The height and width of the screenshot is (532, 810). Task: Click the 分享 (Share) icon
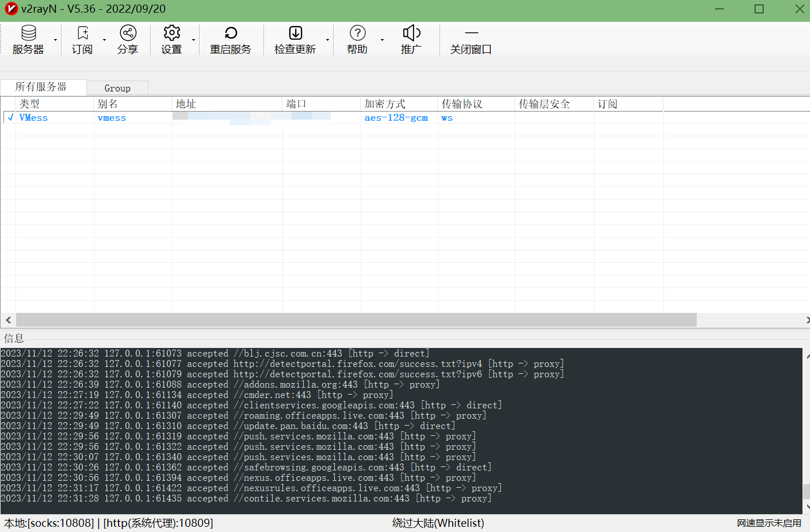[x=128, y=33]
